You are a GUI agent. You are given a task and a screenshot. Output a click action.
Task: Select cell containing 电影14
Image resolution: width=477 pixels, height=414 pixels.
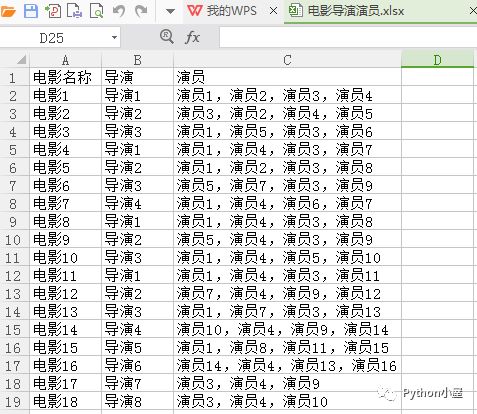tap(65, 330)
